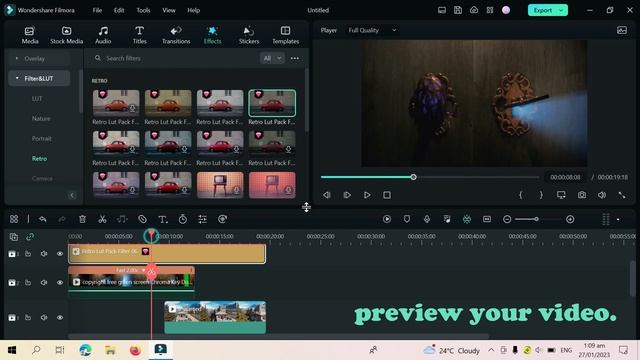
Task: Open the Stock Media tab
Action: coord(67,35)
